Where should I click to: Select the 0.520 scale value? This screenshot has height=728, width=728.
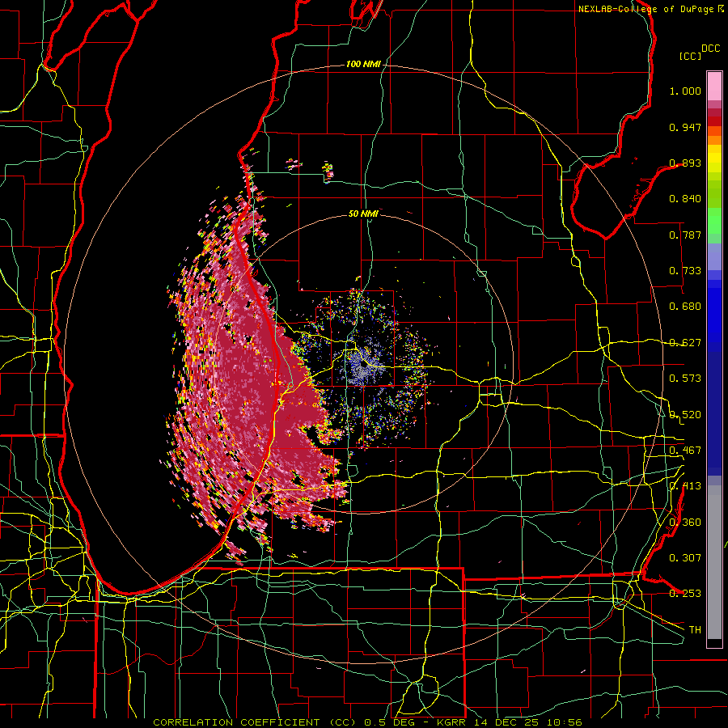pos(685,415)
